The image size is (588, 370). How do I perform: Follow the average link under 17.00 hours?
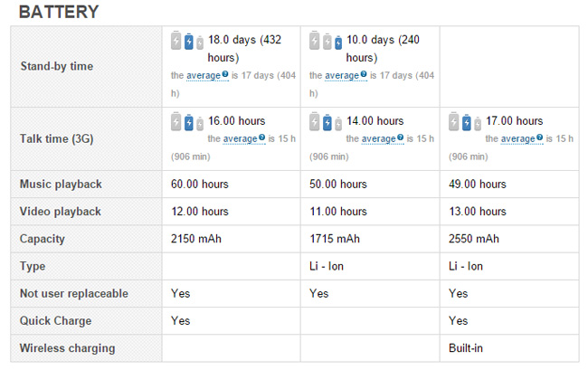click(517, 139)
